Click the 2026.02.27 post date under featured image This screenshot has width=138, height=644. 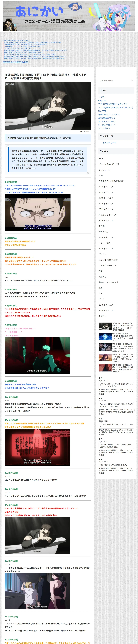(x=85, y=131)
